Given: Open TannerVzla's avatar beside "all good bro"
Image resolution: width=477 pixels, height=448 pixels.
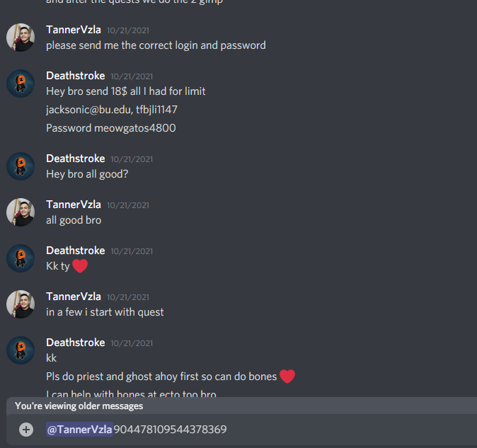Looking at the screenshot, I should (21, 212).
